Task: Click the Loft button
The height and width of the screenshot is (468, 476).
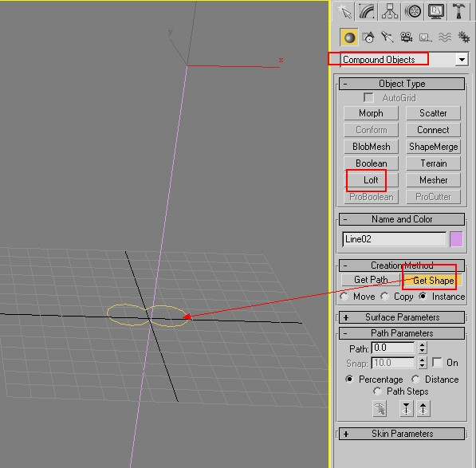Action: 371,180
